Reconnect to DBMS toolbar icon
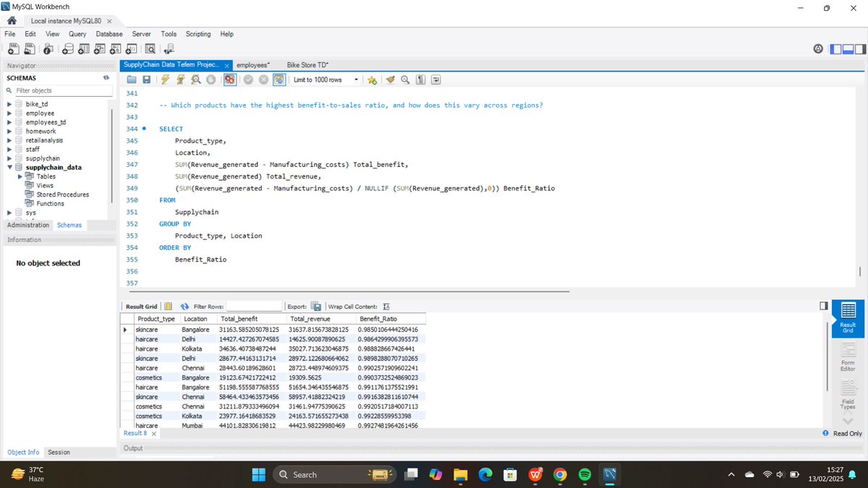Image resolution: width=868 pixels, height=488 pixels. pyautogui.click(x=169, y=48)
